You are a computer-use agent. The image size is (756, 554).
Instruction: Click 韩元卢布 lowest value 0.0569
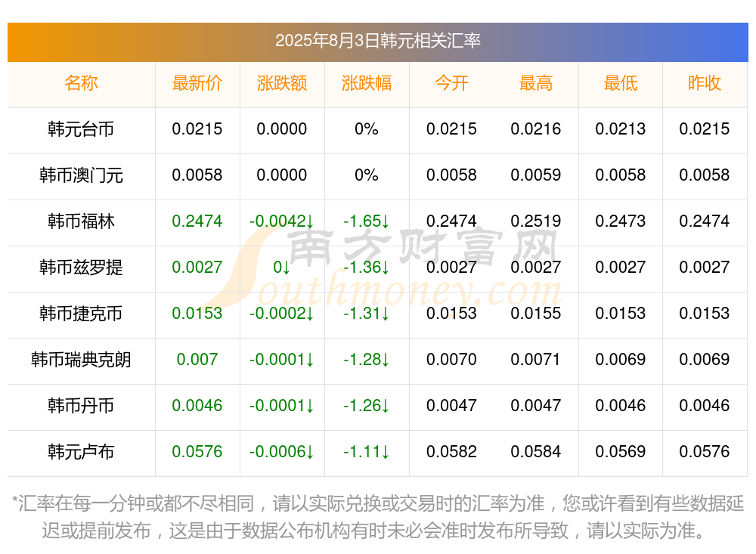click(x=621, y=451)
